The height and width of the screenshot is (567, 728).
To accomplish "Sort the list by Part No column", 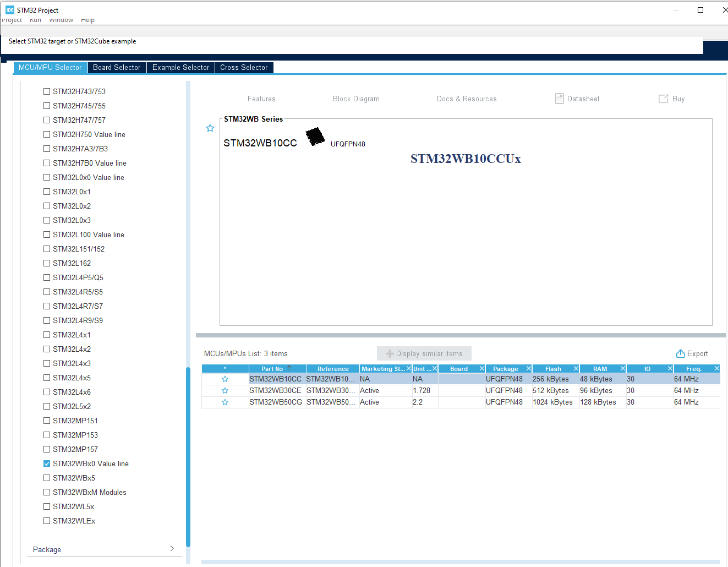I will [x=277, y=369].
